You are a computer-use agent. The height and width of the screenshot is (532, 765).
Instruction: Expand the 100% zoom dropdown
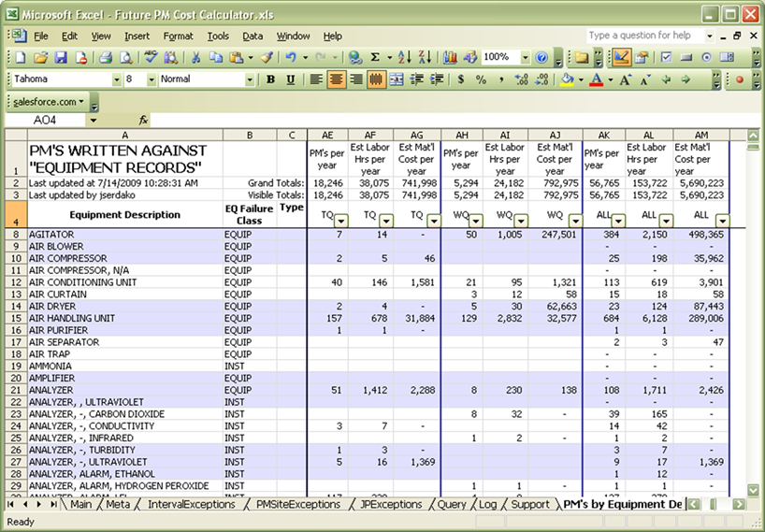pyautogui.click(x=525, y=58)
